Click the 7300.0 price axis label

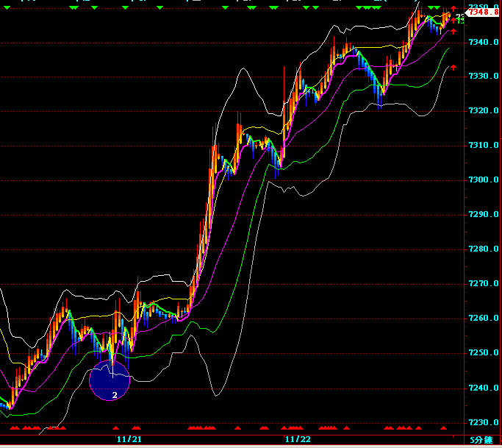coord(484,180)
